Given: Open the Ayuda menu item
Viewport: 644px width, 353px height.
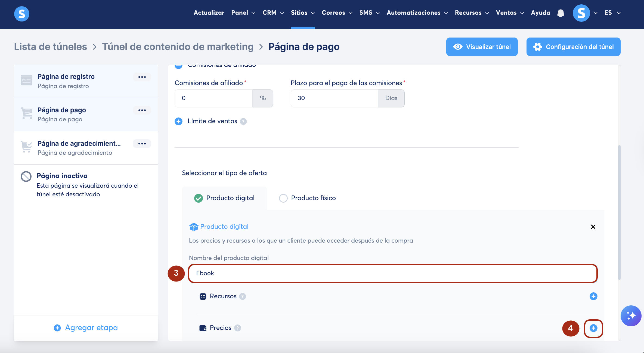Looking at the screenshot, I should tap(540, 13).
